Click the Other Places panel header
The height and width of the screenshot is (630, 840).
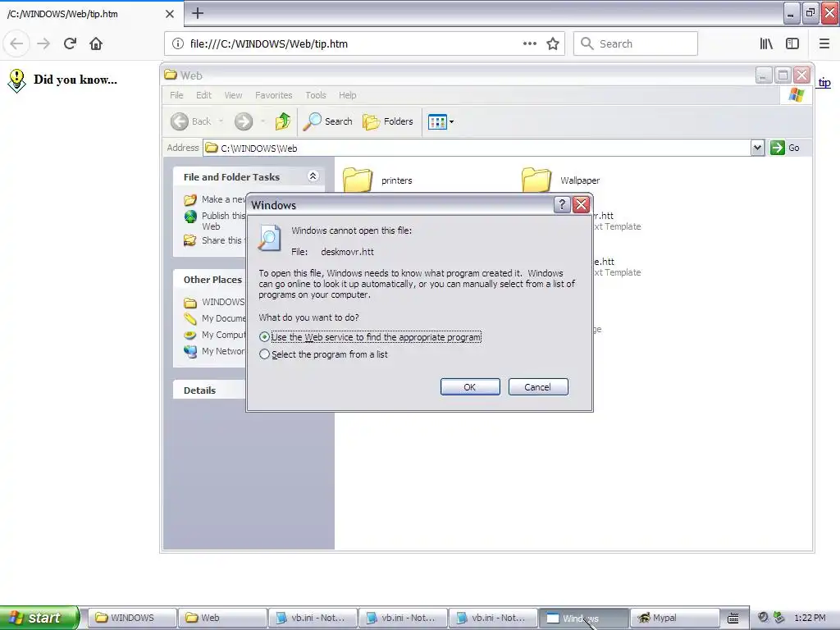point(212,280)
